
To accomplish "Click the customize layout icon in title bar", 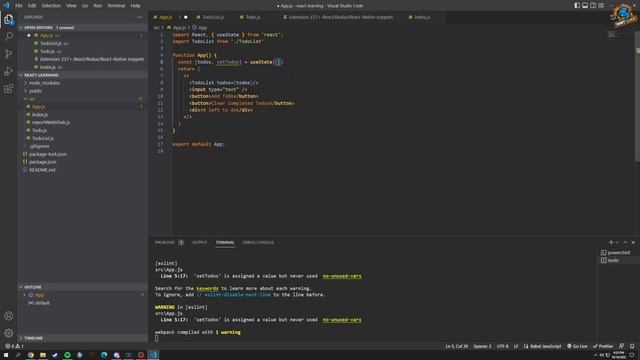I will pos(601,5).
